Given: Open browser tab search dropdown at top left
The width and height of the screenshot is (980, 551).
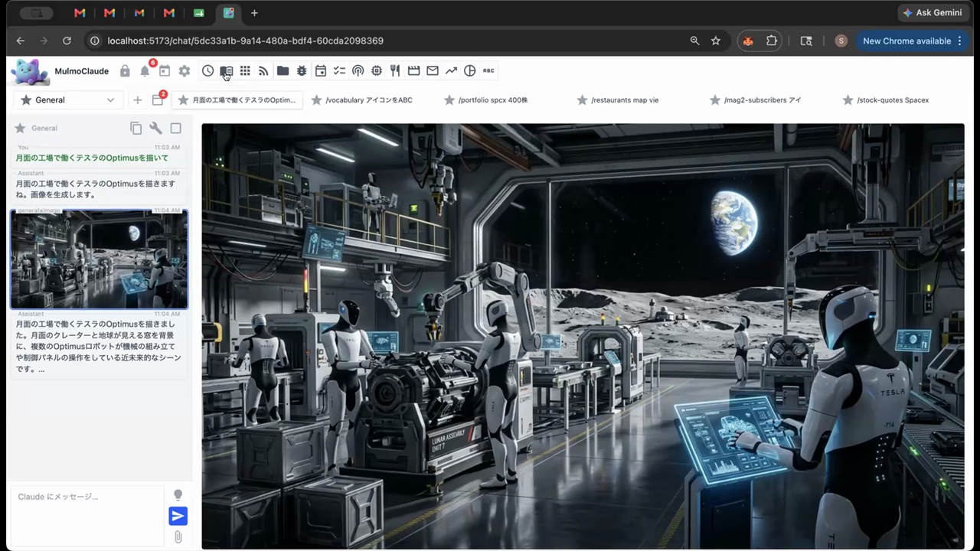Looking at the screenshot, I should coord(36,13).
